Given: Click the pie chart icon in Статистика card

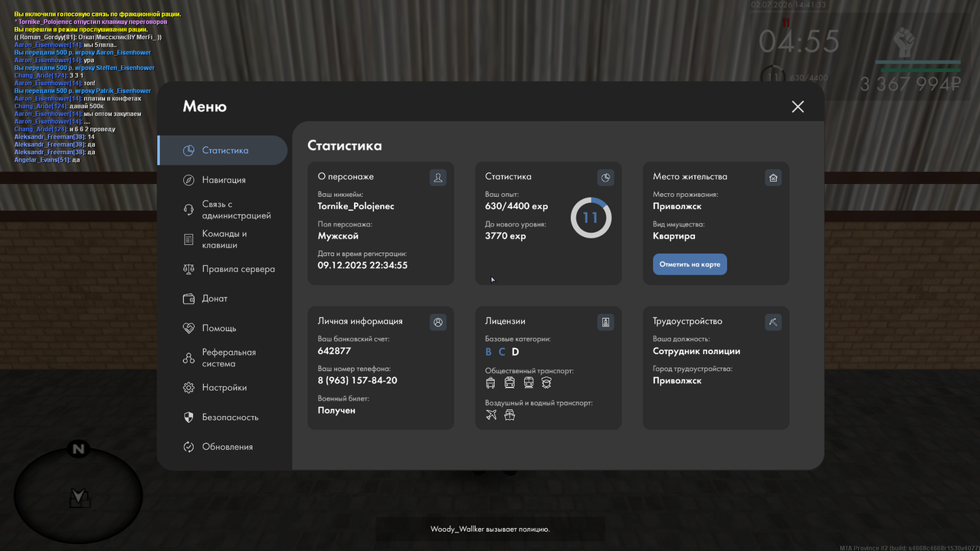Looking at the screenshot, I should 605,178.
